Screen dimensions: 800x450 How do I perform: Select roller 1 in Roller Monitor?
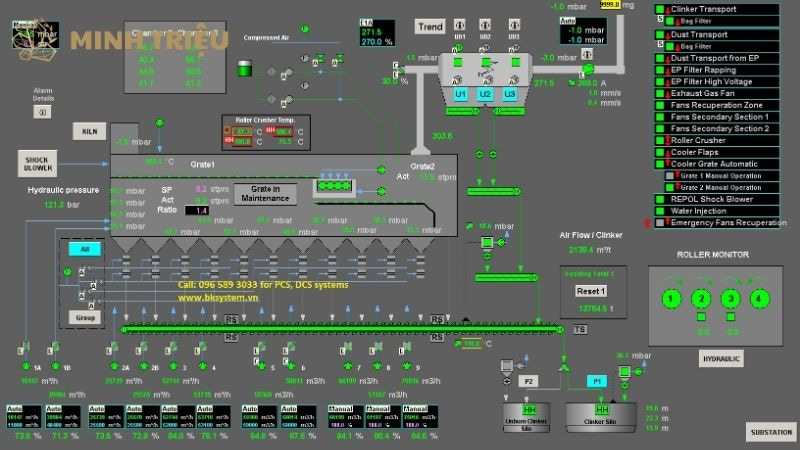pyautogui.click(x=673, y=299)
